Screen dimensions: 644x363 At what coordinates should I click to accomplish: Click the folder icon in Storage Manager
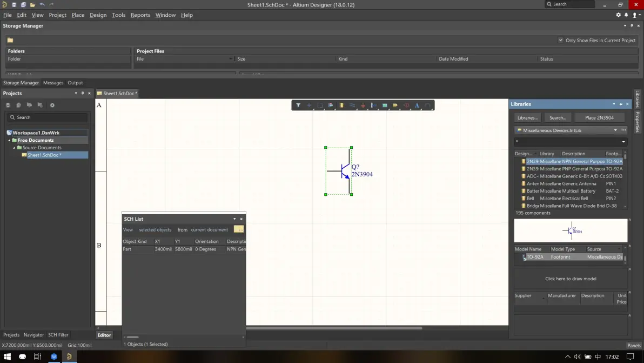point(10,40)
